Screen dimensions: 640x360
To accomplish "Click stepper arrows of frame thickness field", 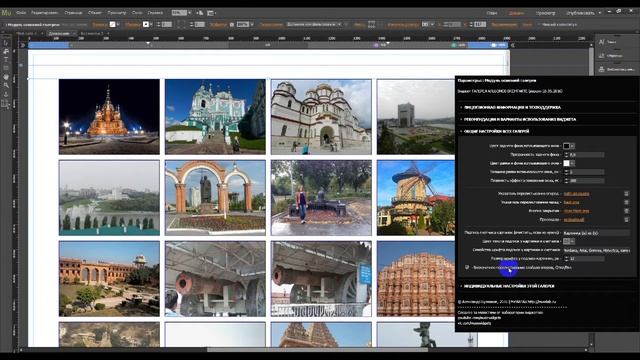I will 566,172.
